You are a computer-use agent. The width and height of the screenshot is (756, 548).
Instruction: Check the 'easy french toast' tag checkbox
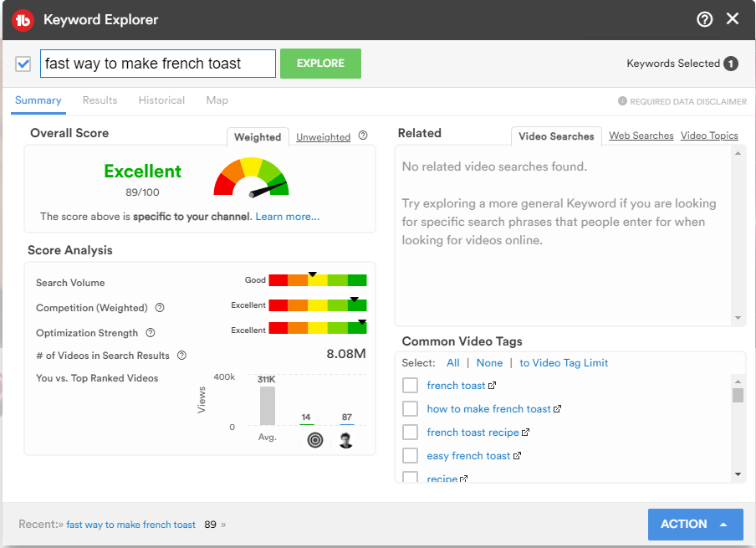click(x=411, y=455)
